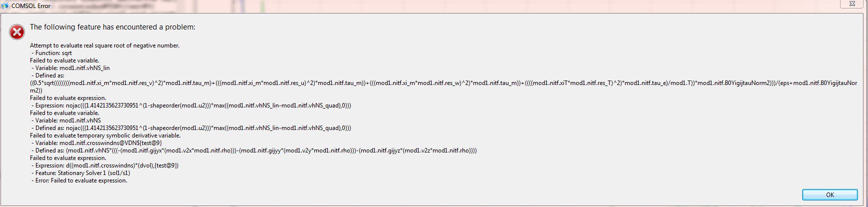Click the OK button

[x=830, y=195]
